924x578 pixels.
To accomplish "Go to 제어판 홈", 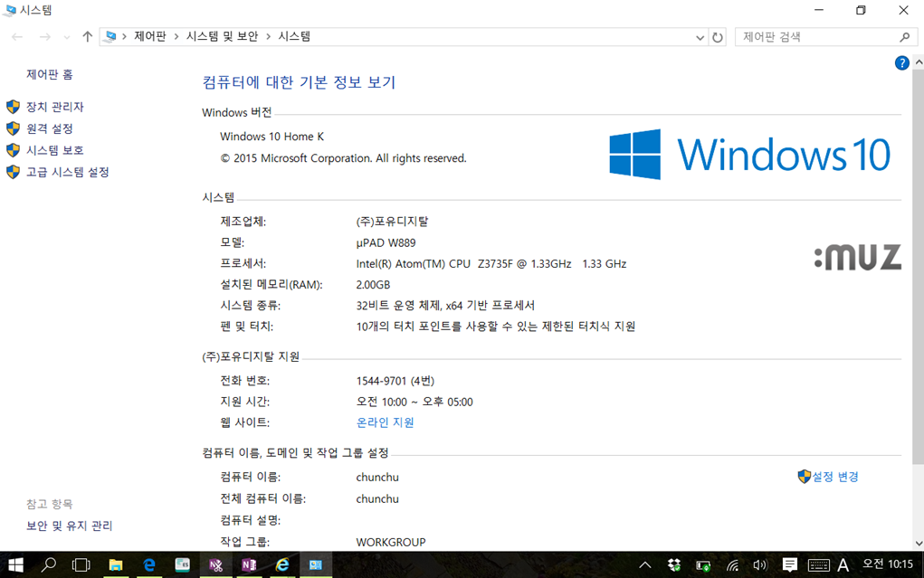I will coord(50,74).
